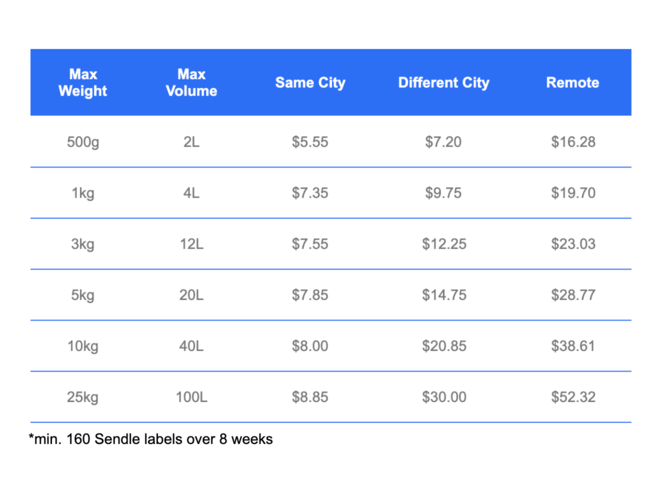Click the Max Volume column header
Viewport: 660px width, 495px height.
tap(192, 82)
